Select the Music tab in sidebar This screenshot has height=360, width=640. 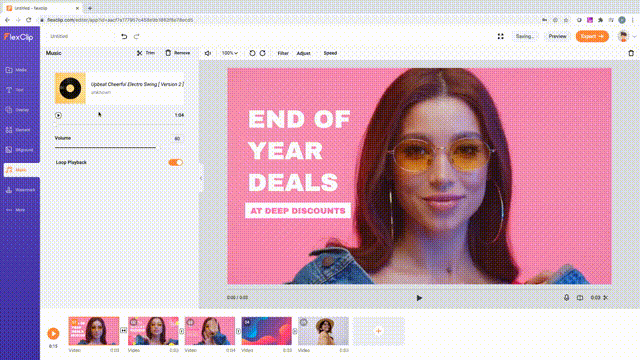click(x=21, y=170)
